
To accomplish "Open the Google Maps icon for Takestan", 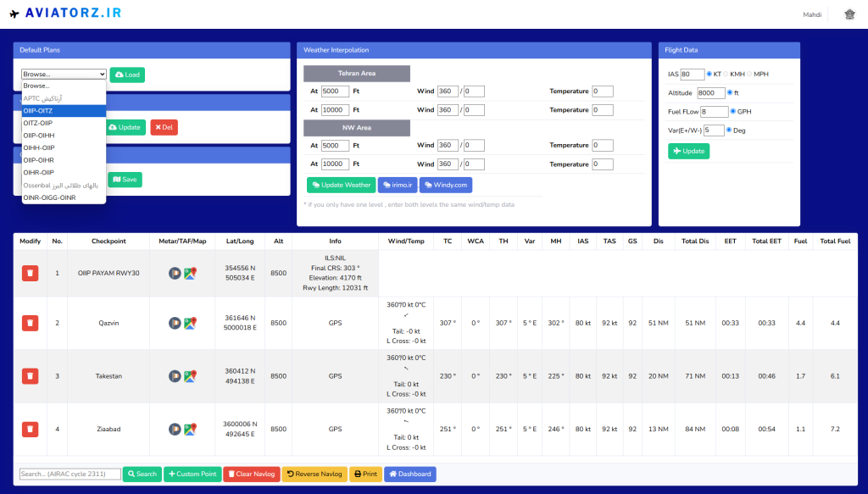I will coord(191,375).
